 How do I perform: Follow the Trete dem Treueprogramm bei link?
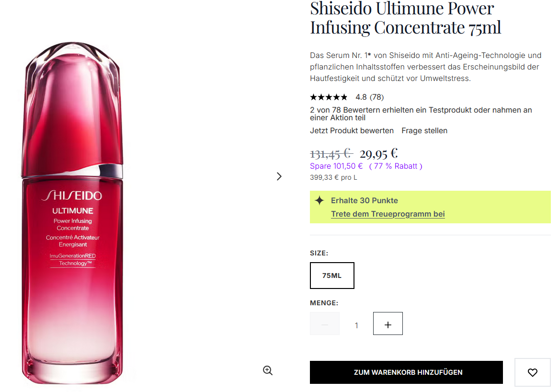(388, 214)
